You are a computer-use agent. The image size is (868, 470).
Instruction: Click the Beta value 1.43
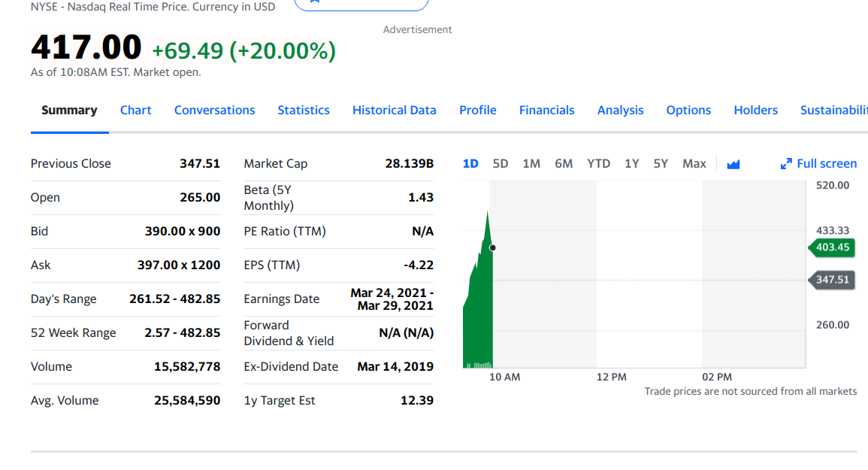pos(421,197)
